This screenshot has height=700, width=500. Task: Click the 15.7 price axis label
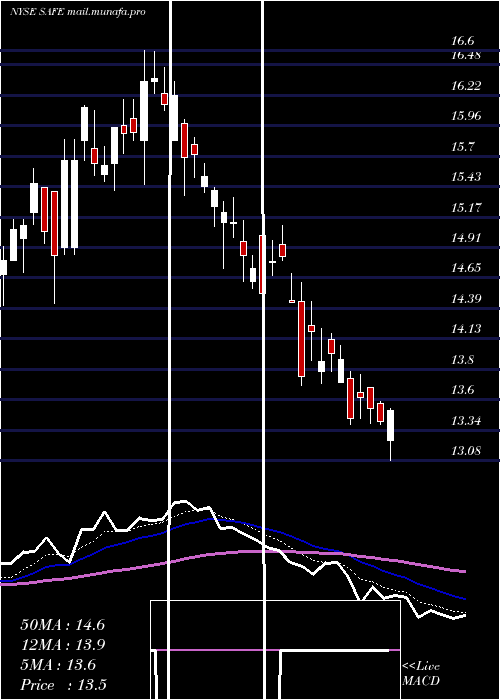tap(462, 146)
